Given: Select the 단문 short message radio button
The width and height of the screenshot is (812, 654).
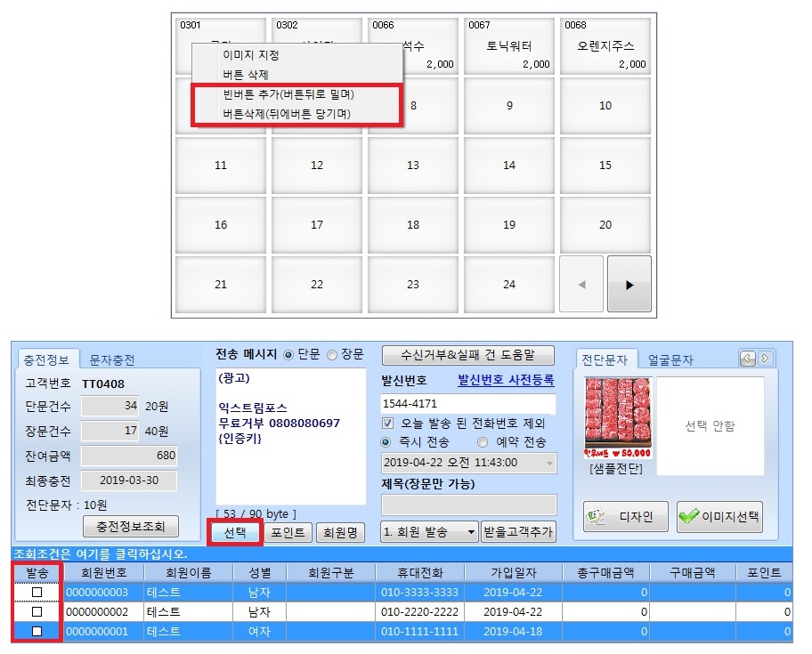Looking at the screenshot, I should pyautogui.click(x=288, y=354).
